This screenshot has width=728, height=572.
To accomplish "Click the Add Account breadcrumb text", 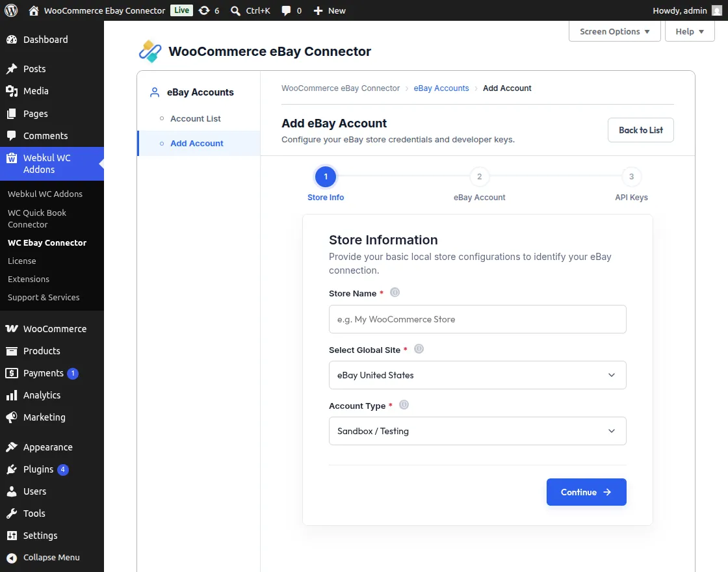I will [x=507, y=88].
